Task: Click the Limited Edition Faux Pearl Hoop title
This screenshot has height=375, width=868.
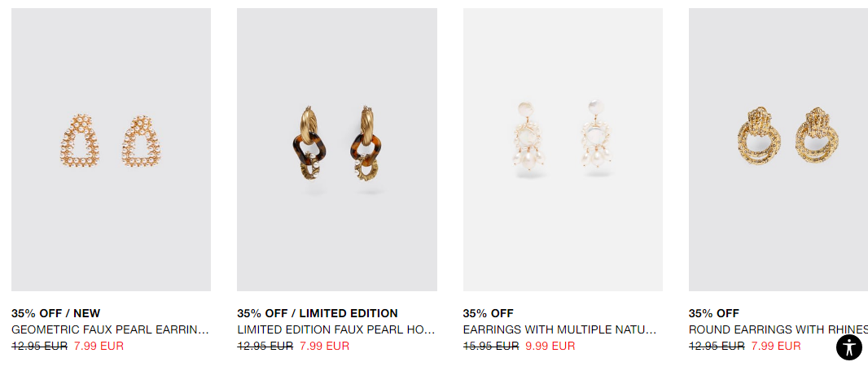Action: click(336, 329)
